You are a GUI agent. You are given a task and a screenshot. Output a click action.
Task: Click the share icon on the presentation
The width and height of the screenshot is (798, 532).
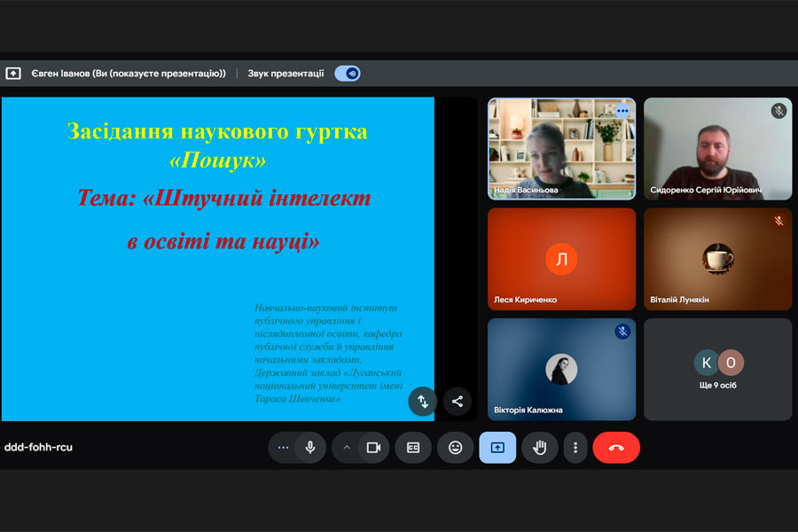point(457,402)
